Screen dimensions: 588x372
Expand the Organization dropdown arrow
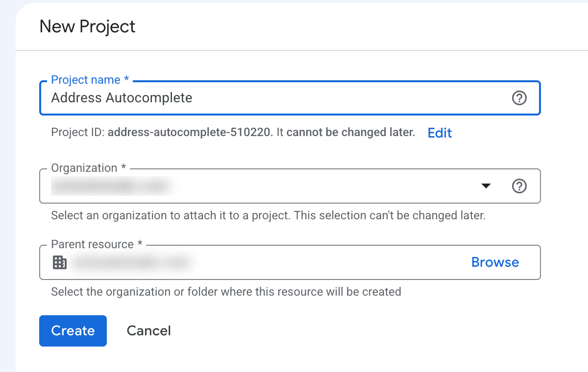click(486, 186)
